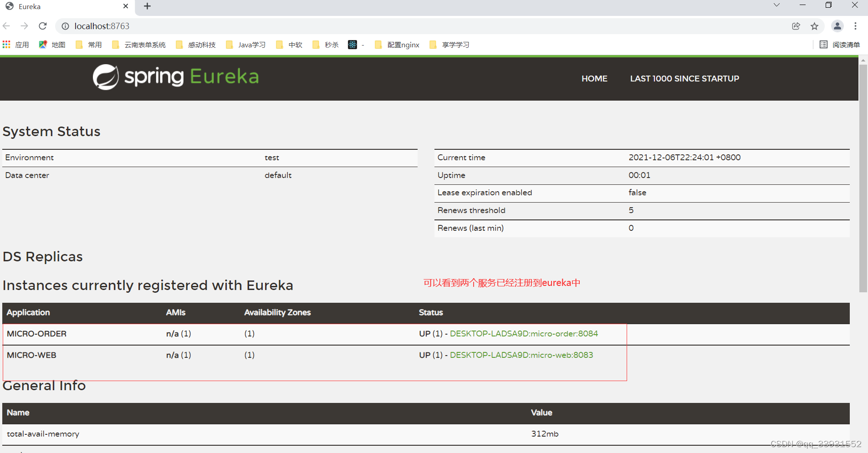Click scrollbar up arrow
This screenshot has height=453, width=868.
(x=863, y=60)
